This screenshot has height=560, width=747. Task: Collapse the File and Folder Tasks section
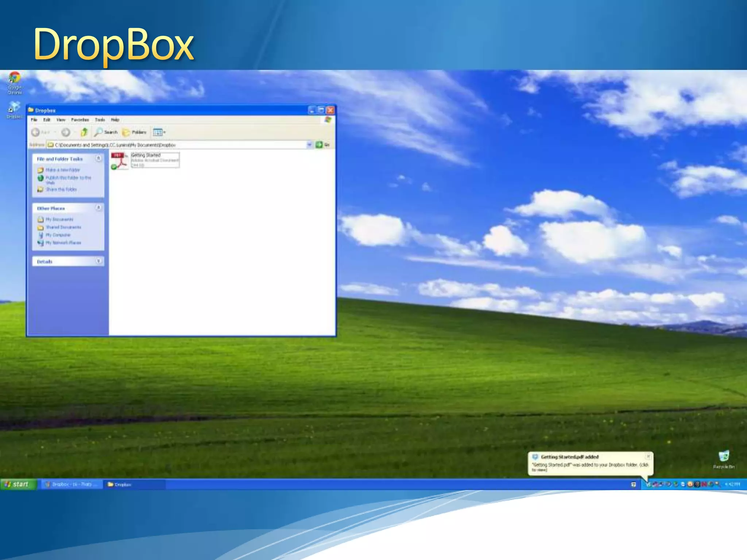point(98,159)
